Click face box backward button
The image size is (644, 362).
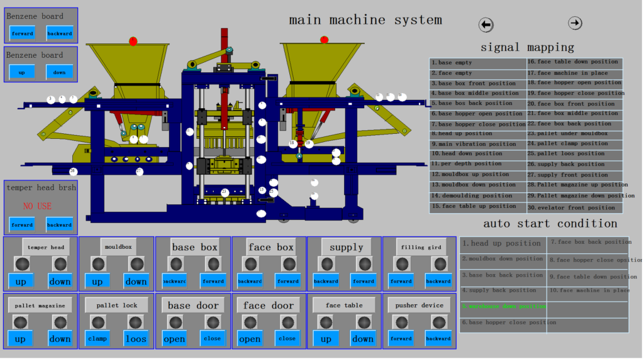click(x=250, y=282)
